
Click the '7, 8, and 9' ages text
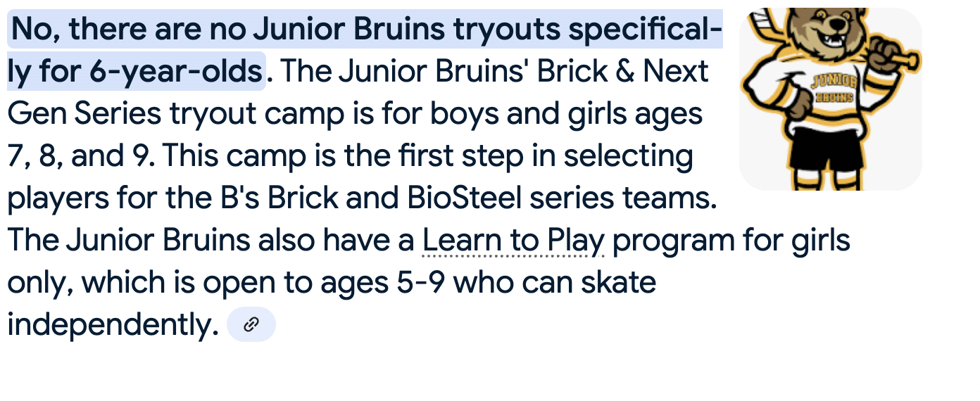click(80, 156)
